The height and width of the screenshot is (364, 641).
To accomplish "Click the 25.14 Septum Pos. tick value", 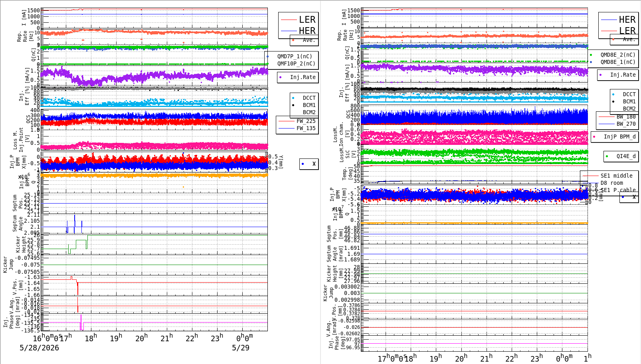I will click(x=32, y=195).
